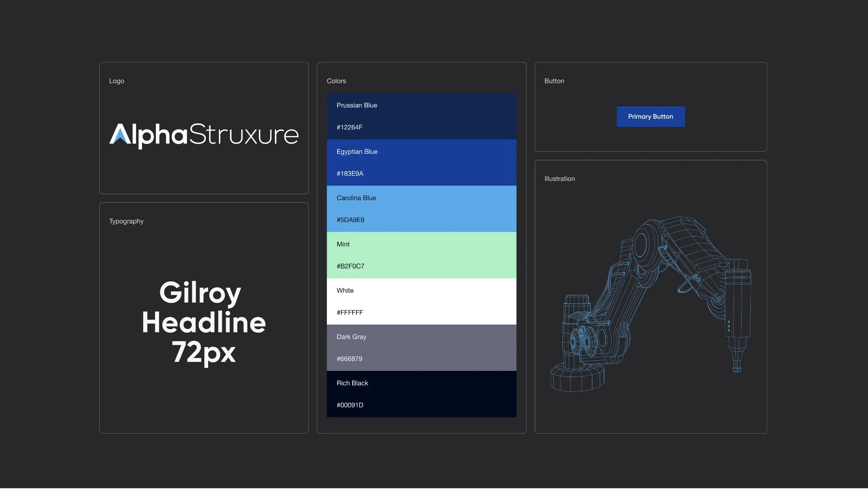Image resolution: width=868 pixels, height=489 pixels.
Task: Choose the Mint color swatch
Action: (x=421, y=255)
